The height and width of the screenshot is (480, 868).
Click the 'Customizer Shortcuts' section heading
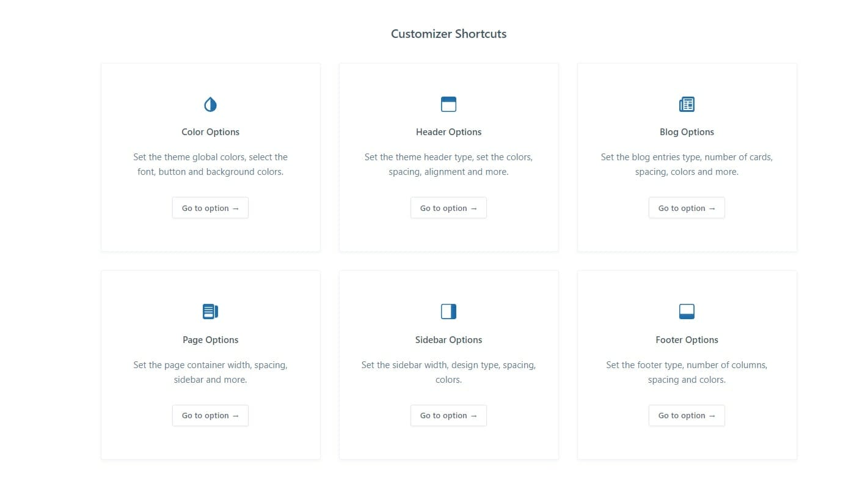[x=448, y=34]
